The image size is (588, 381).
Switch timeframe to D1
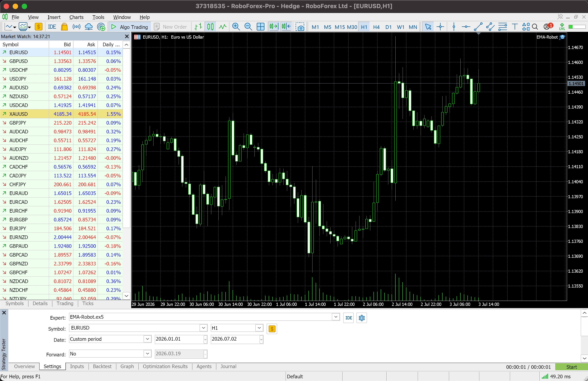388,27
